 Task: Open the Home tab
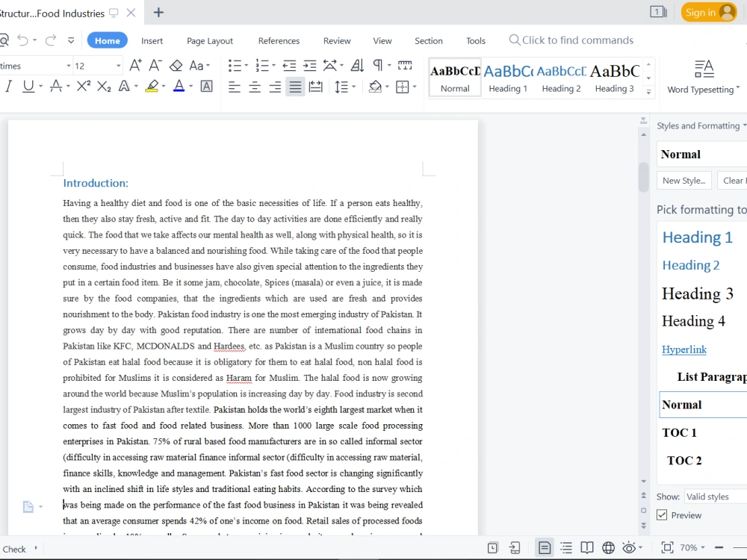pyautogui.click(x=107, y=40)
